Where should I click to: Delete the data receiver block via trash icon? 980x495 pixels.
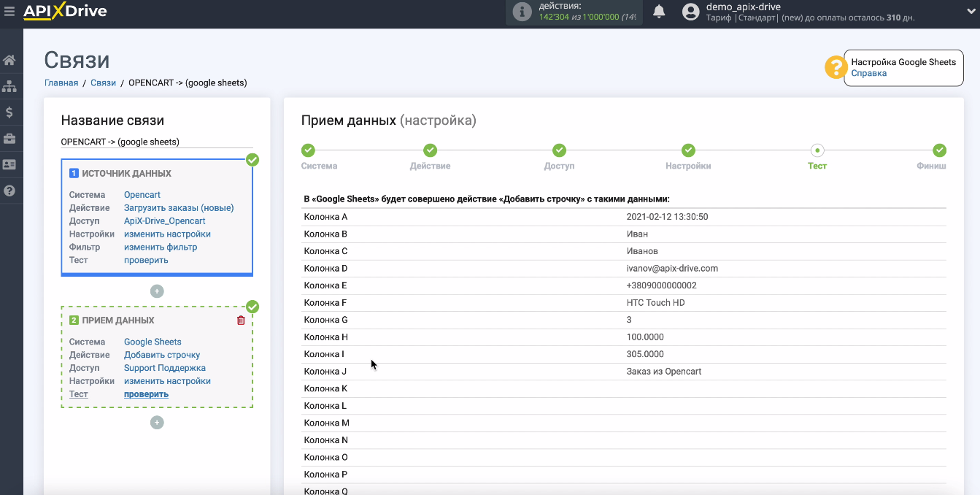(x=241, y=321)
